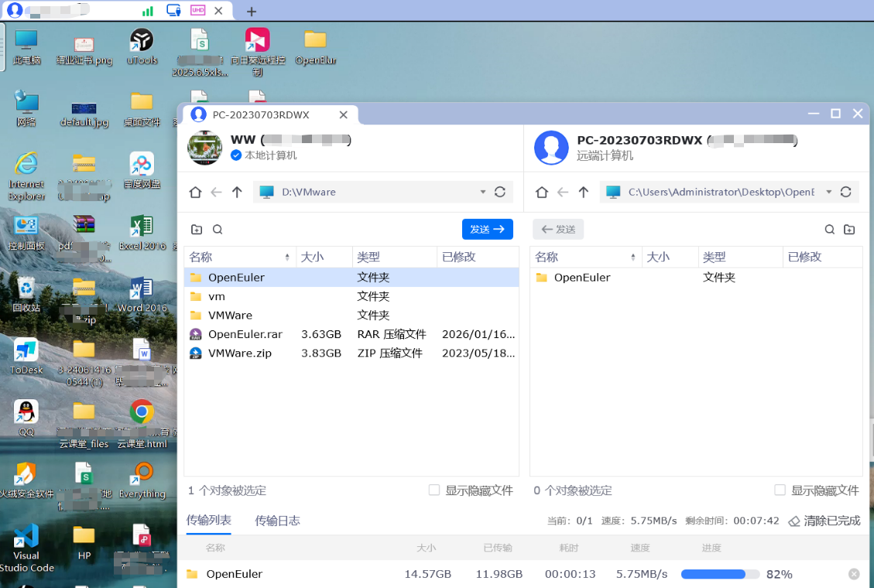Click the local panel home icon
The image size is (874, 588).
195,192
